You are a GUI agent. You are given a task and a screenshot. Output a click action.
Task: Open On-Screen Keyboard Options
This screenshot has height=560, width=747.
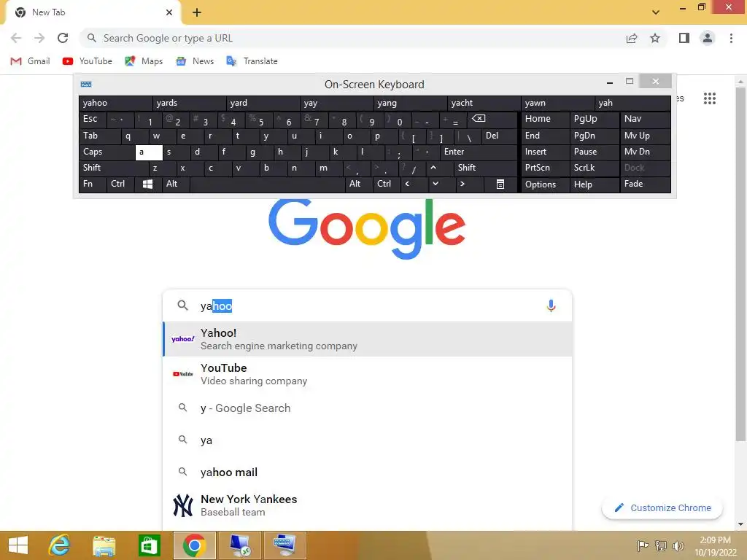pos(545,184)
